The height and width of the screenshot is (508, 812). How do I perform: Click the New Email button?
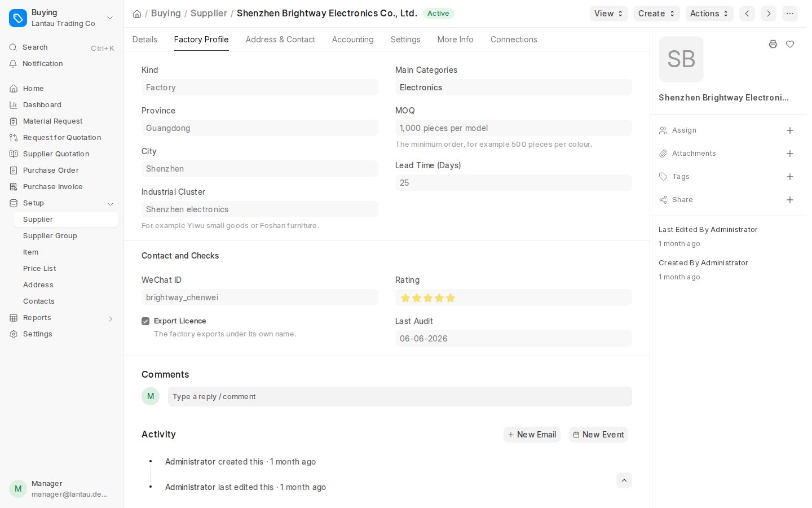tap(532, 435)
